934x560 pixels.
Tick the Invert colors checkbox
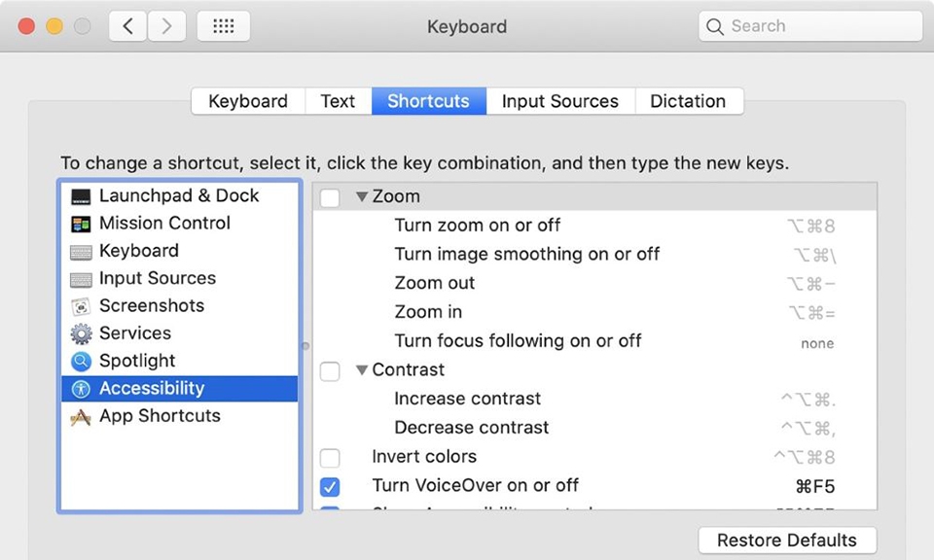330,458
